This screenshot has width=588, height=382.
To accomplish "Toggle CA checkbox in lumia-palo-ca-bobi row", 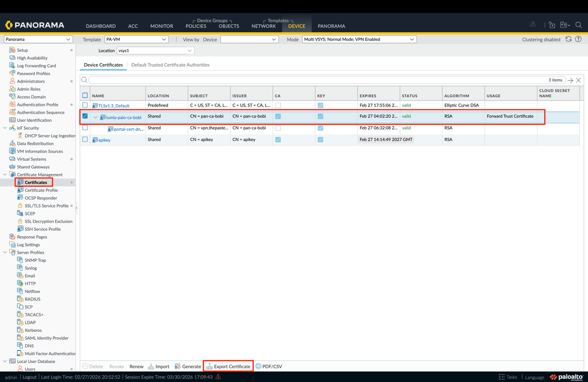I will click(x=278, y=116).
